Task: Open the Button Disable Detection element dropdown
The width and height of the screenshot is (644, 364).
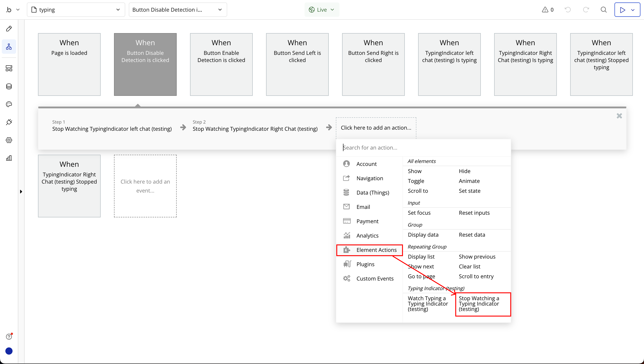Action: tap(178, 10)
